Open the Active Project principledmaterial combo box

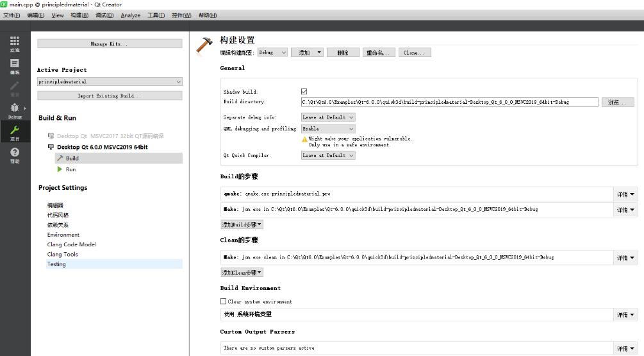point(110,81)
